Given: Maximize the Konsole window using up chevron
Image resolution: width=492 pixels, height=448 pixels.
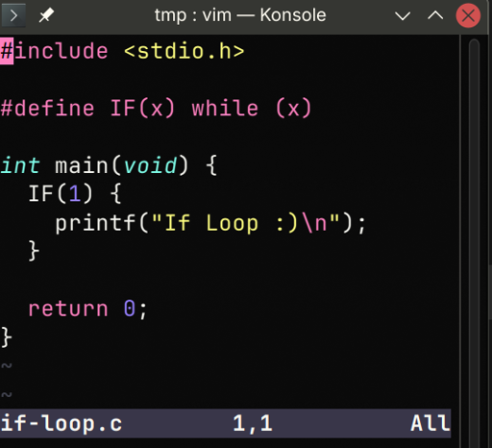Looking at the screenshot, I should point(435,15).
